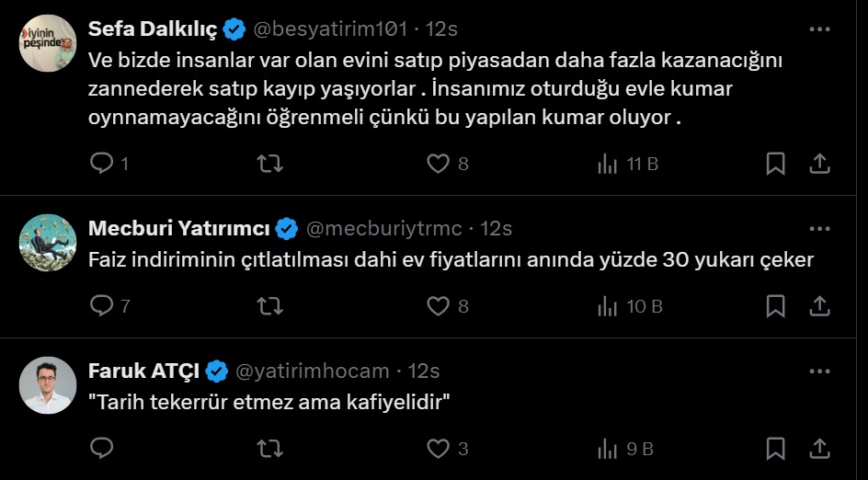Open more options for Sefa Dalkılıç's tweet

(x=819, y=29)
